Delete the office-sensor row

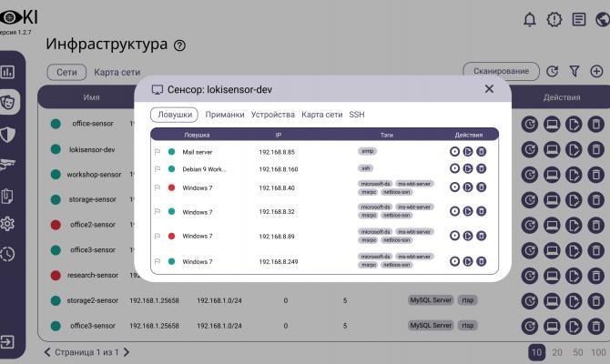pyautogui.click(x=595, y=125)
